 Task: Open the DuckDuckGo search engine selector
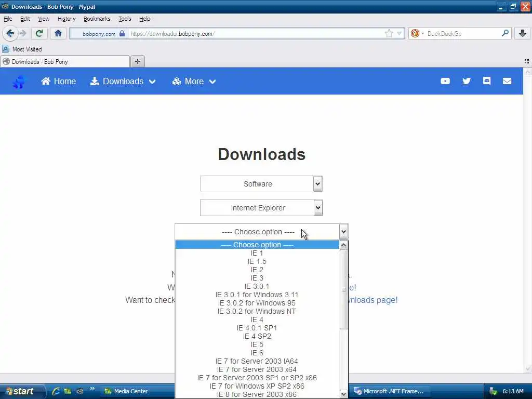point(417,34)
